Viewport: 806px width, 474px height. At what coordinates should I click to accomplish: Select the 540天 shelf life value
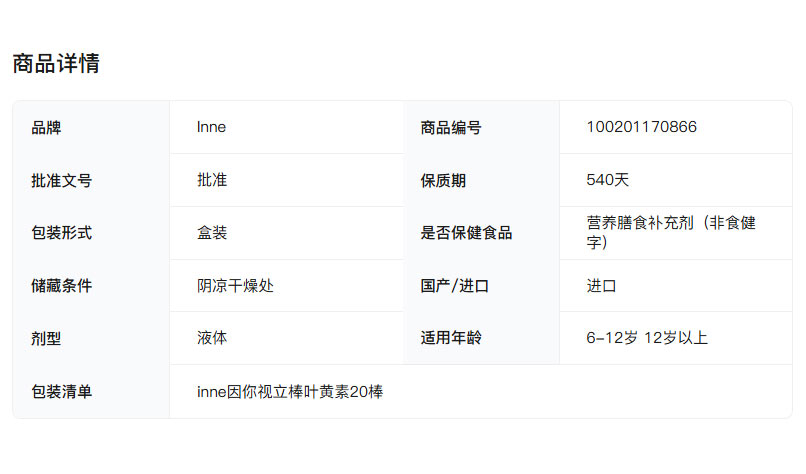coord(607,180)
